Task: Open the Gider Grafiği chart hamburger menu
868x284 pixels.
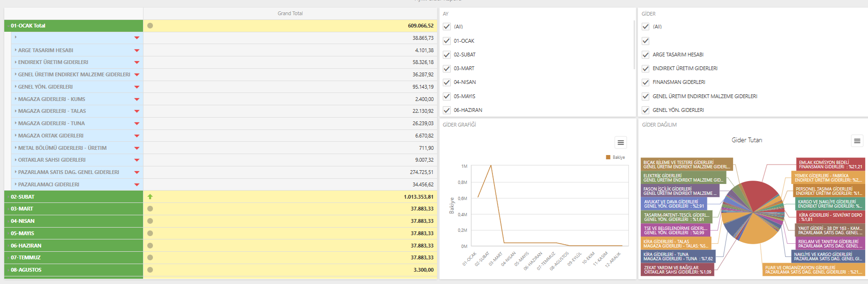Action: [x=620, y=143]
